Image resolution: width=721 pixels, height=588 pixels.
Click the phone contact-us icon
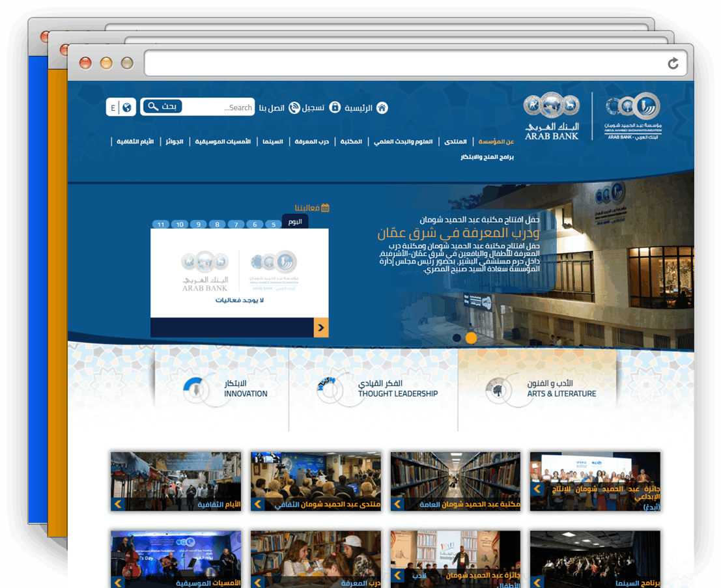click(294, 107)
